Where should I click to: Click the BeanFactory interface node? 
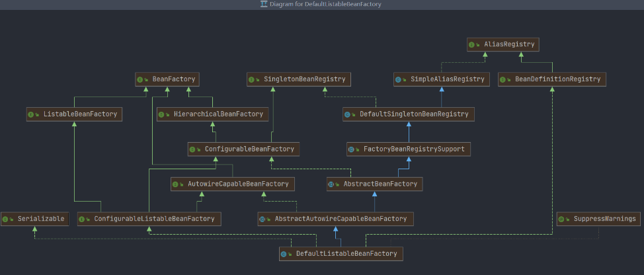coord(167,79)
